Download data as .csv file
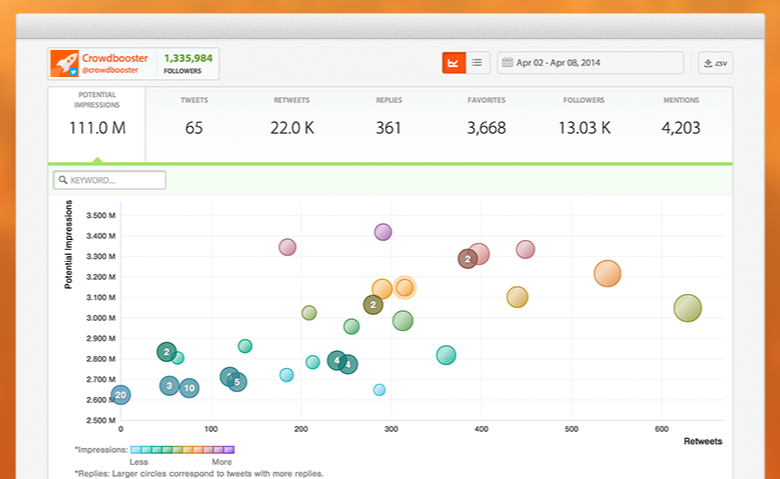Viewport: 780px width, 479px height. [715, 63]
